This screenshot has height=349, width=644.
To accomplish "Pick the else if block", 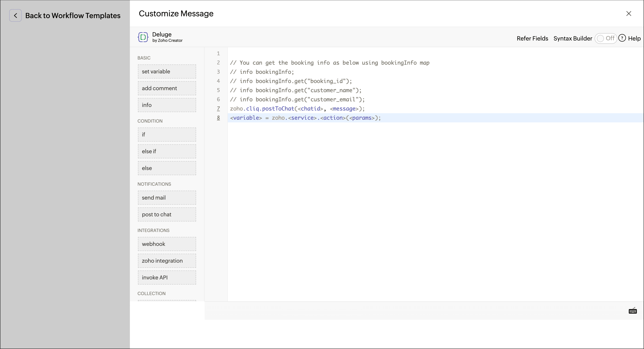I will point(167,151).
